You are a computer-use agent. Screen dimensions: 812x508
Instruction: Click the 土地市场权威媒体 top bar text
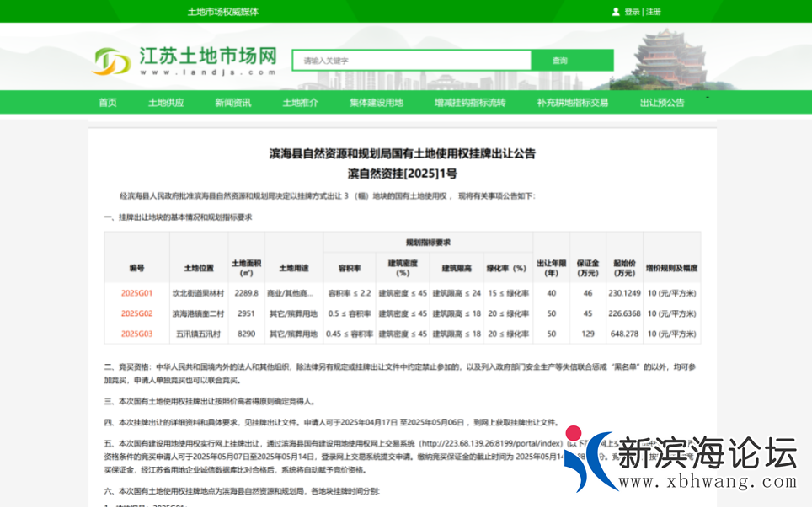(223, 12)
